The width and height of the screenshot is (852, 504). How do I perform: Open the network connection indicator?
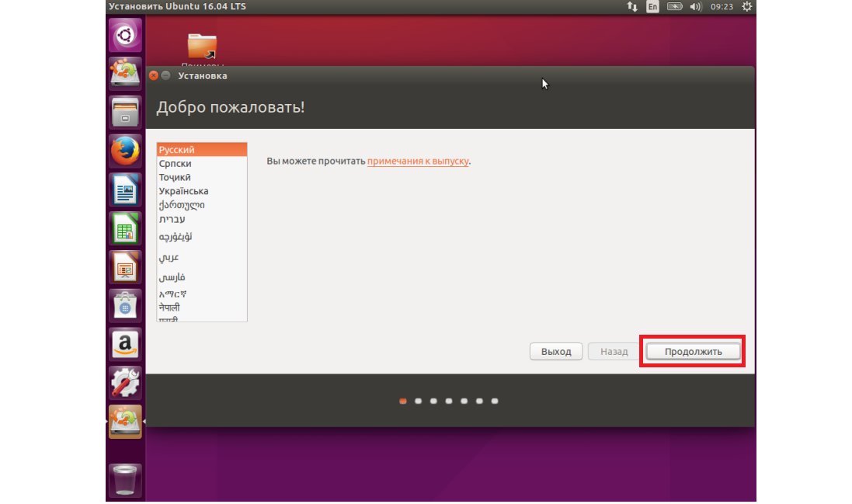click(x=632, y=6)
